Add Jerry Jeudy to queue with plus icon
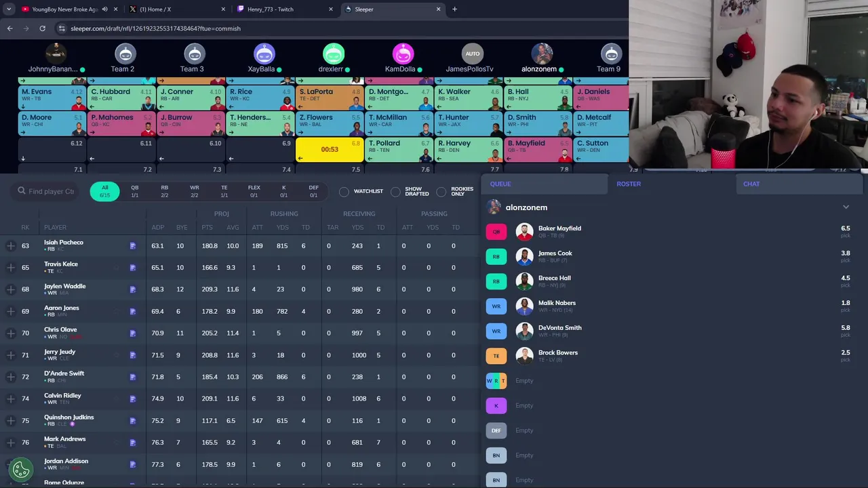The width and height of the screenshot is (868, 488). (x=11, y=355)
